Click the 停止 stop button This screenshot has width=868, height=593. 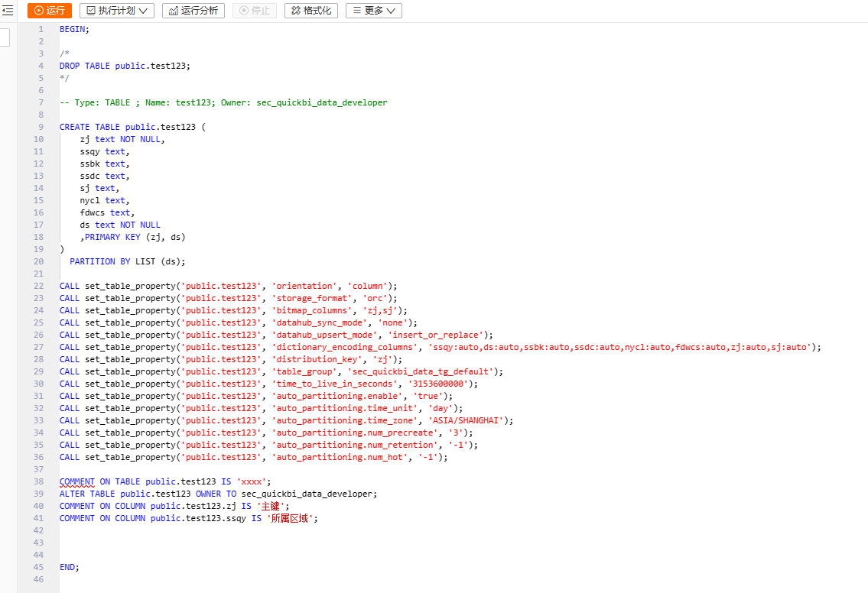coord(255,11)
